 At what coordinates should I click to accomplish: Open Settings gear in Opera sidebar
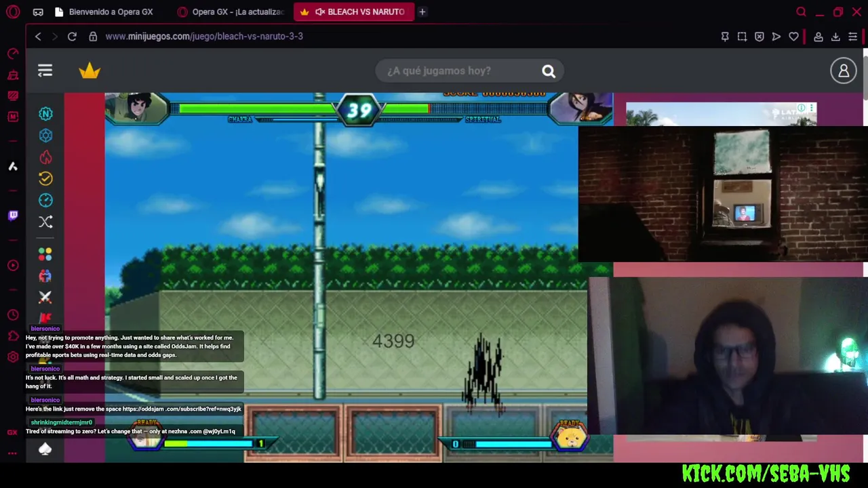tap(13, 357)
